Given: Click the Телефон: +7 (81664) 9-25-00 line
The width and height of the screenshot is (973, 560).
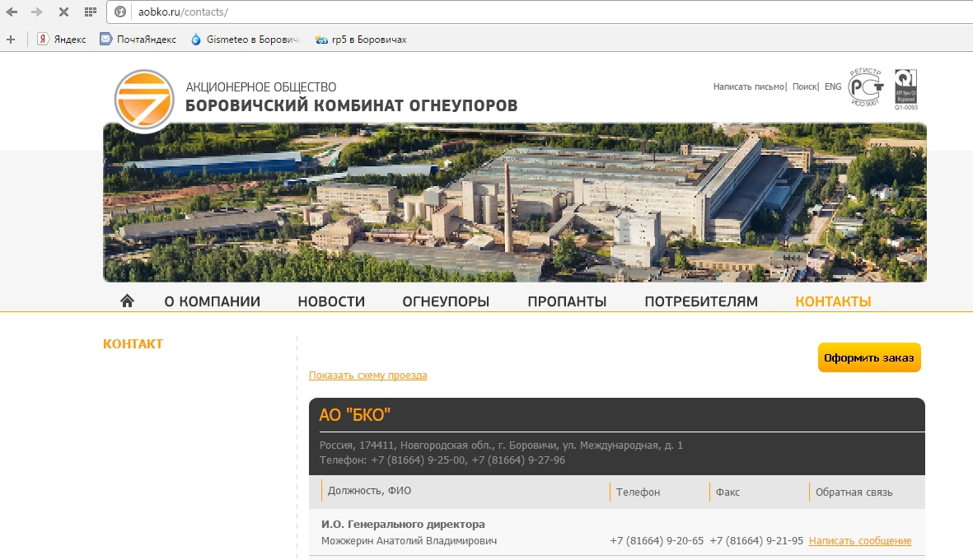Looking at the screenshot, I should (x=442, y=460).
